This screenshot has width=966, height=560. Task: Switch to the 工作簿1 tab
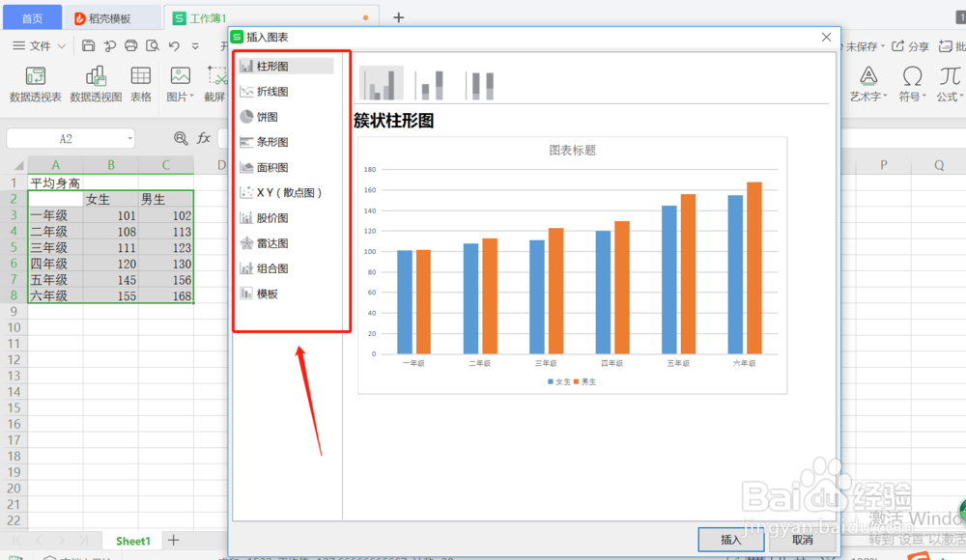click(x=271, y=18)
